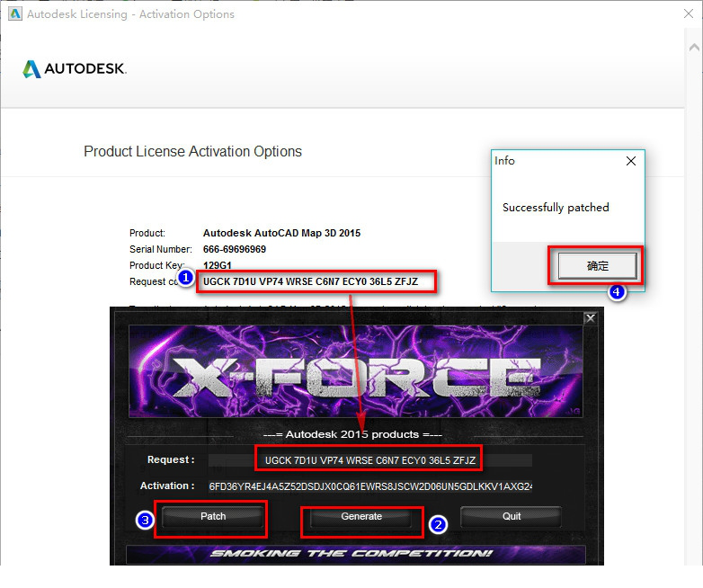Click the 'Successfully patched' message text
The width and height of the screenshot is (703, 588).
coord(556,208)
